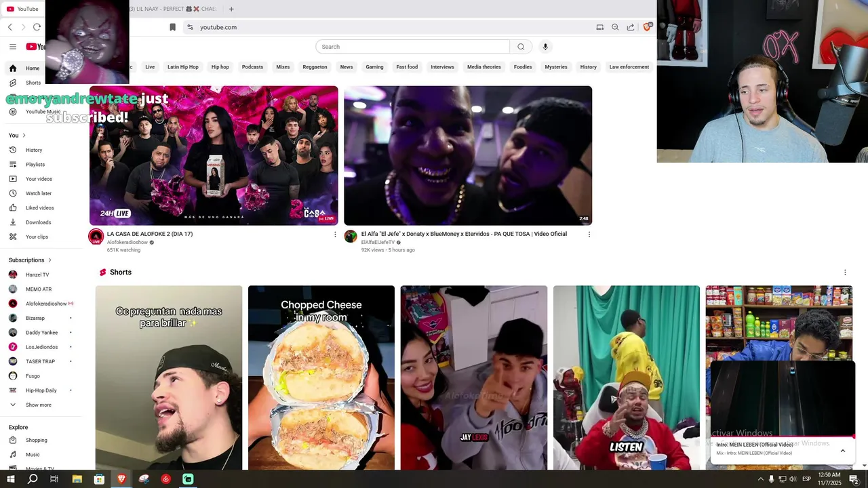Start voice search with the microphone icon
Screen dimensions: 868x488
pyautogui.click(x=545, y=47)
